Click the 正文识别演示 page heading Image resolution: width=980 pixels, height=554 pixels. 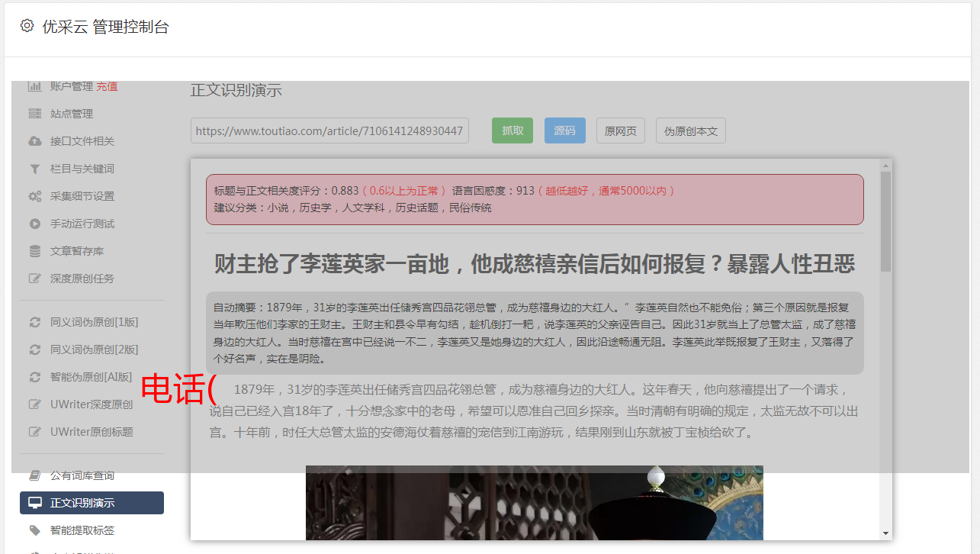236,90
